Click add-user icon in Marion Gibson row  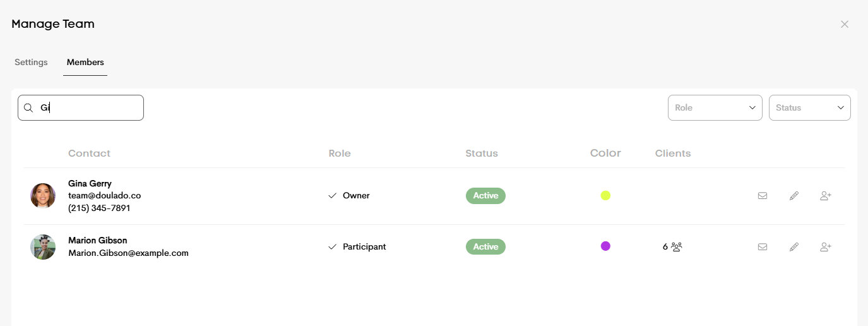[826, 247]
